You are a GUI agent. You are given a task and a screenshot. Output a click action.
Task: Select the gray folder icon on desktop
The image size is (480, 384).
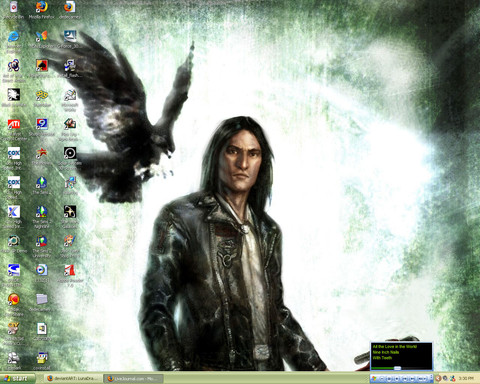[42, 299]
